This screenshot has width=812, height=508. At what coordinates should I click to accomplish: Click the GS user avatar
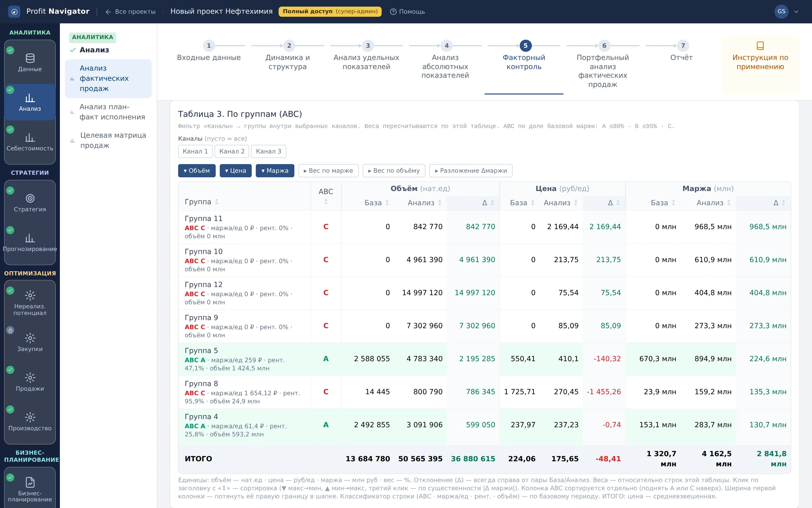click(x=781, y=11)
